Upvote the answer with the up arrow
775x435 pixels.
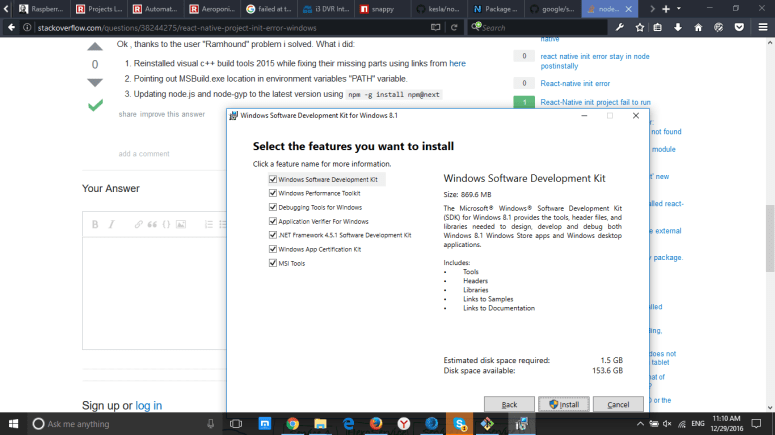(x=95, y=46)
